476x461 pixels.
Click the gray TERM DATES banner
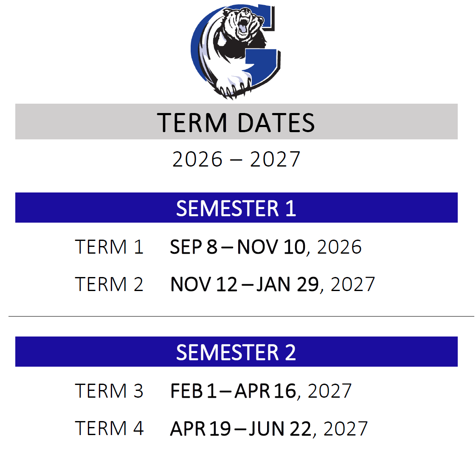click(x=236, y=122)
